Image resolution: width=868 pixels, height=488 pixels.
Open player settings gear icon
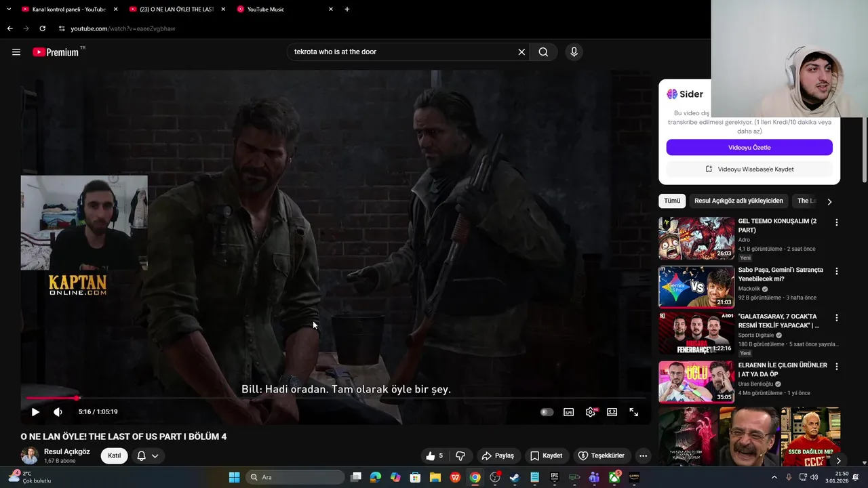tap(591, 411)
